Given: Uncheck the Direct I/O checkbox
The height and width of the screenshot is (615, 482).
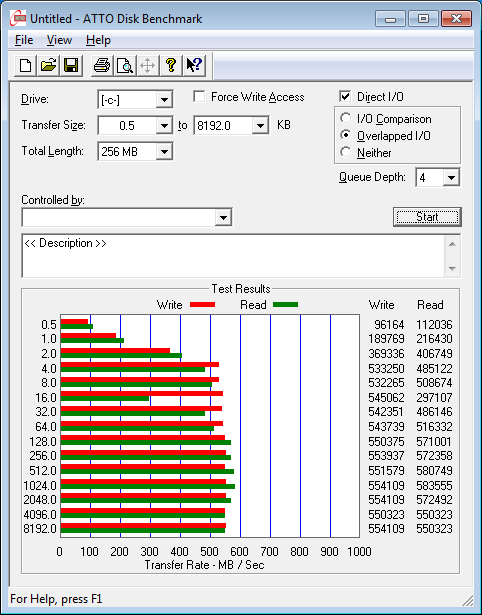Looking at the screenshot, I should pyautogui.click(x=345, y=96).
